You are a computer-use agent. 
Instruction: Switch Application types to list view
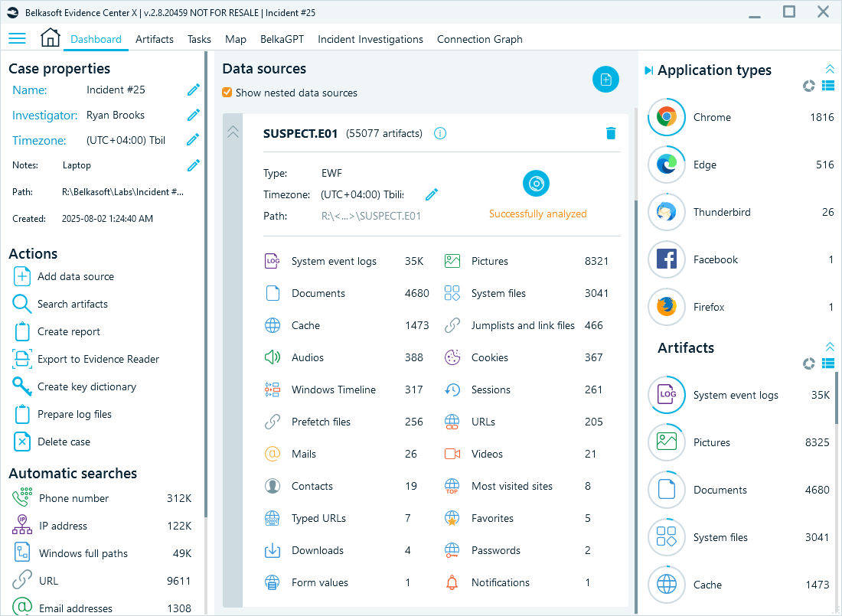[x=827, y=86]
